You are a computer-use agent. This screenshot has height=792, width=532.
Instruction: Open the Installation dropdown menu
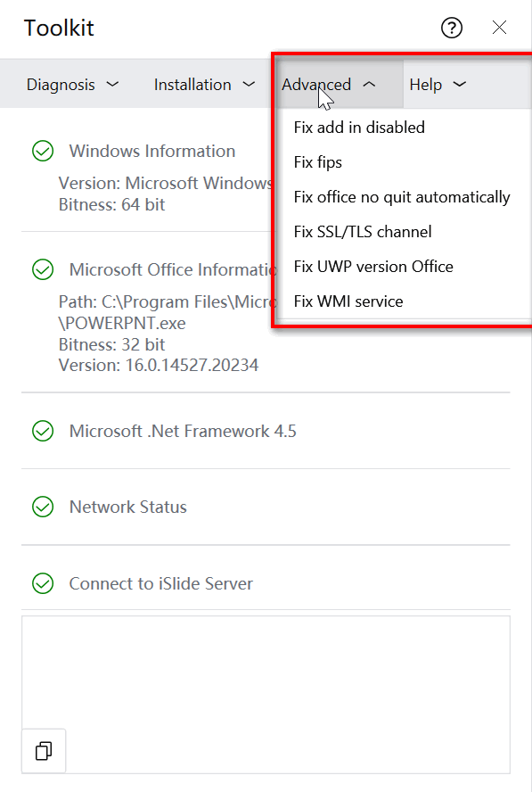[x=204, y=85]
